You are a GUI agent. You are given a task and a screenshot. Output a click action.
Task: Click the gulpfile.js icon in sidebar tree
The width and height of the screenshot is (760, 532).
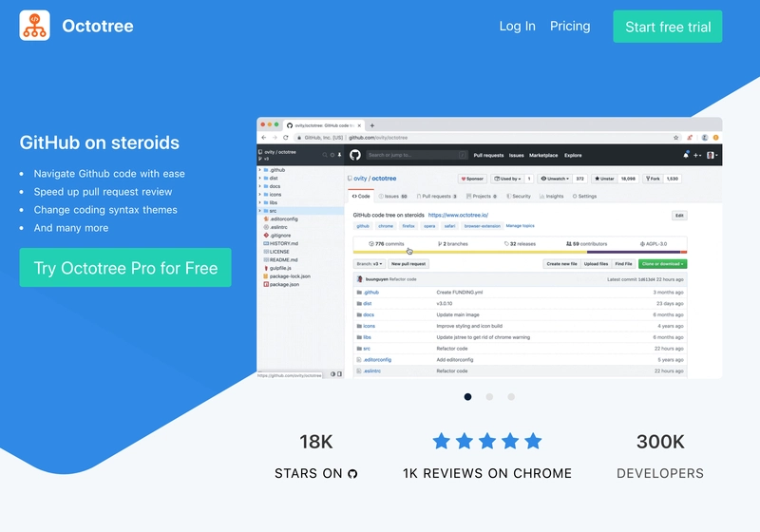[x=266, y=268]
